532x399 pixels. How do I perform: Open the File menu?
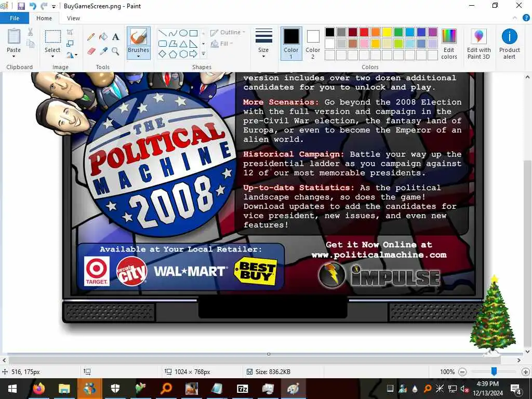pyautogui.click(x=15, y=18)
